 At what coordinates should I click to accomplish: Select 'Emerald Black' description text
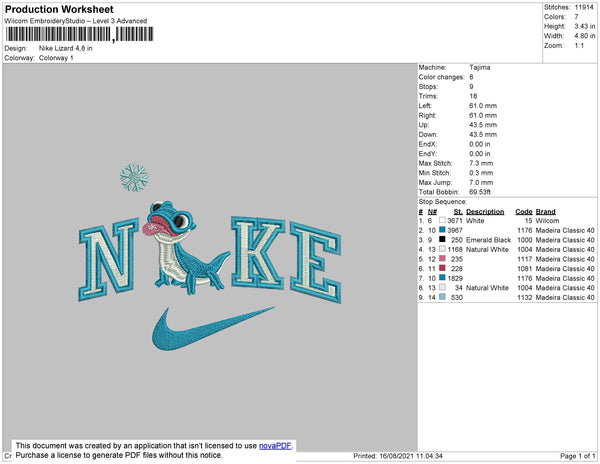click(x=488, y=240)
